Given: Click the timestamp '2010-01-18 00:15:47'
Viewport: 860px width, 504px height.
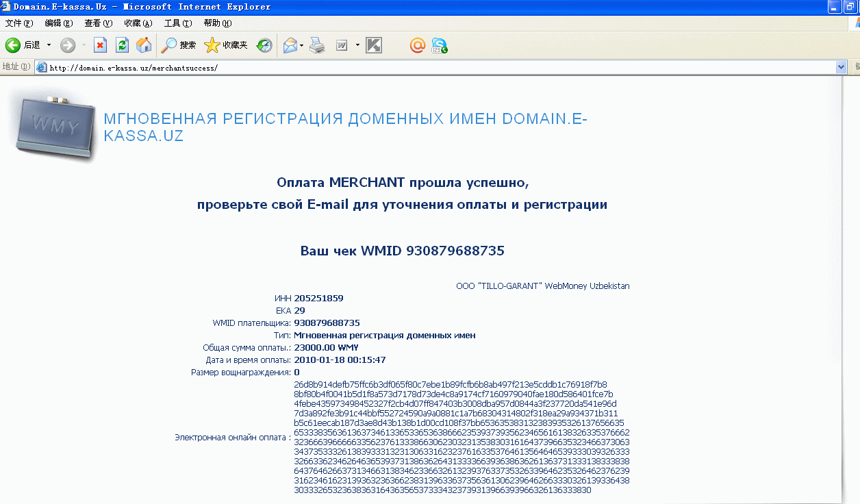Looking at the screenshot, I should coord(340,360).
